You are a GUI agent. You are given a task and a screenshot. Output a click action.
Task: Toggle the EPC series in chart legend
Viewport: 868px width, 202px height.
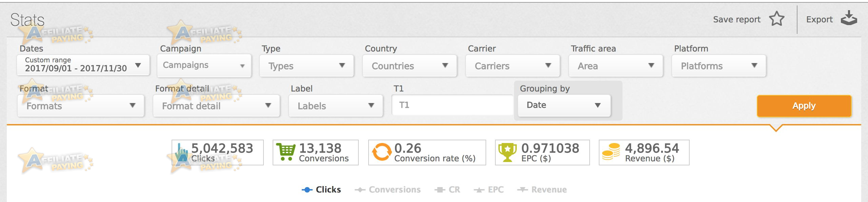point(489,189)
